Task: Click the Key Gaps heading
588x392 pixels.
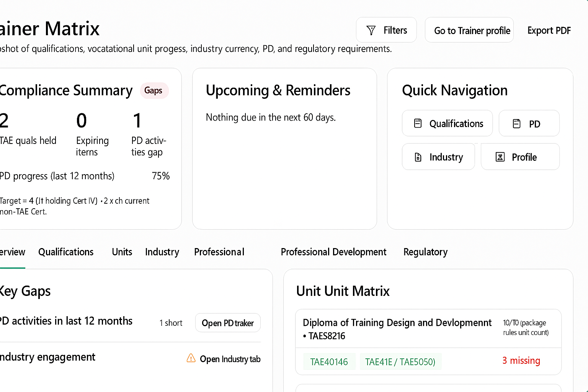Action: [x=25, y=291]
